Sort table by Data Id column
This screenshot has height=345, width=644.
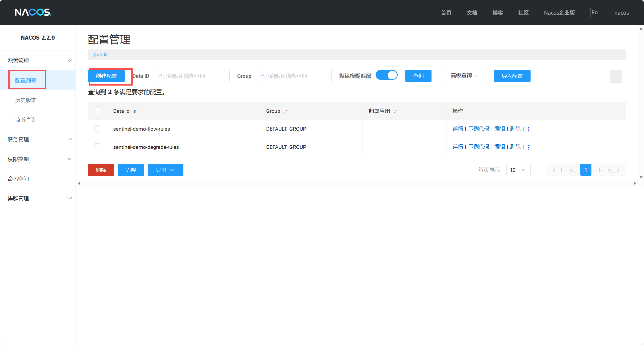(x=135, y=111)
